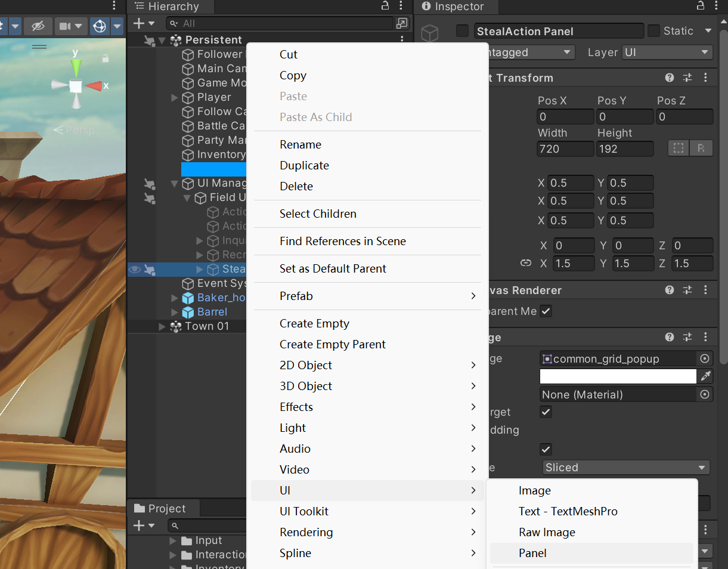Toggle Rect Transform blueprint mode button
The image size is (728, 569).
click(x=679, y=149)
